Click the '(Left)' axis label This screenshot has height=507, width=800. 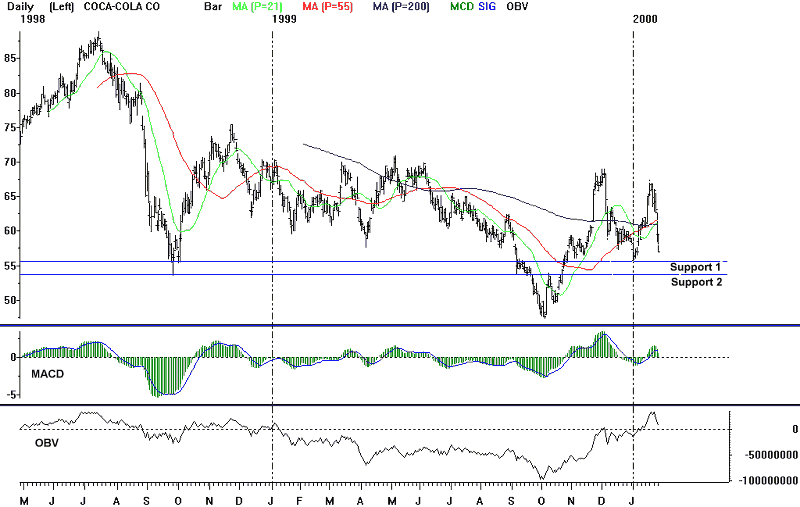click(62, 7)
